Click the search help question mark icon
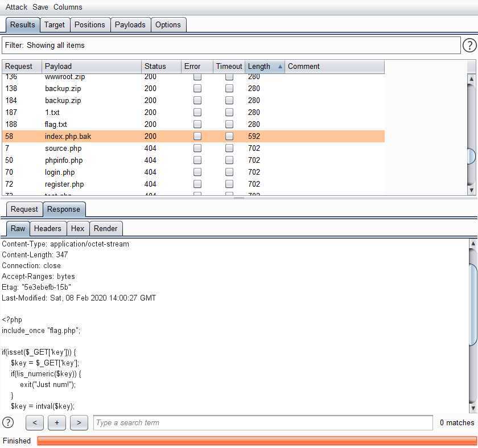This screenshot has width=478, height=448. [8, 422]
